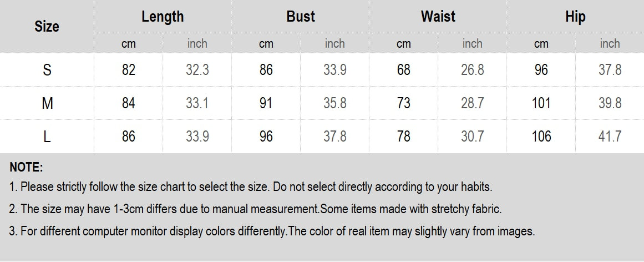Select the 91 cm bust value
The width and height of the screenshot is (644, 262).
click(266, 103)
